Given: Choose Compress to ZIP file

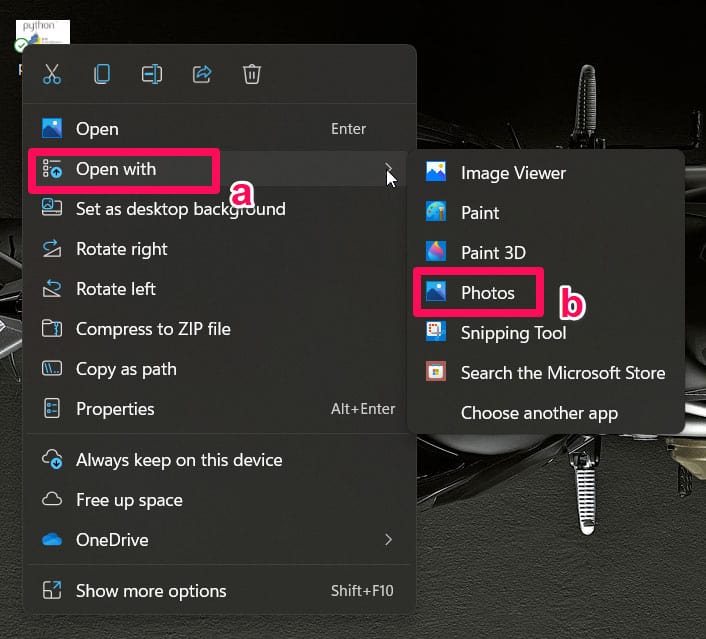Looking at the screenshot, I should (219, 329).
